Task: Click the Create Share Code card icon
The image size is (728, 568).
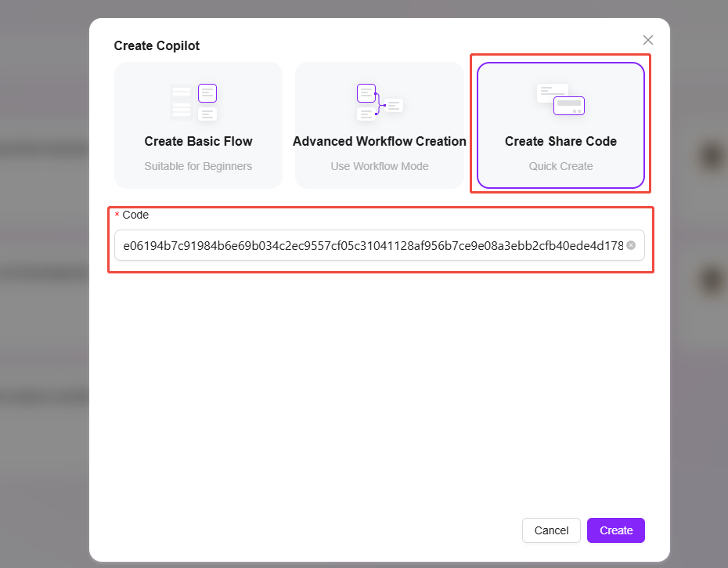Action: [560, 99]
